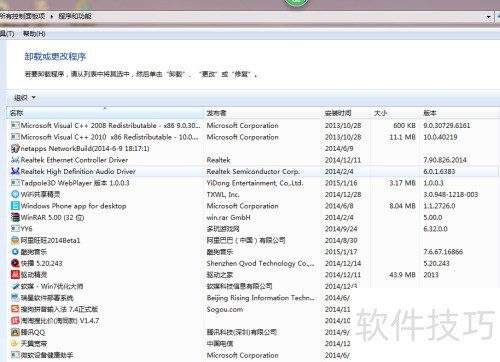Select Microsoft Visual C++ 2010 x86 Redistributable name

coord(110,137)
